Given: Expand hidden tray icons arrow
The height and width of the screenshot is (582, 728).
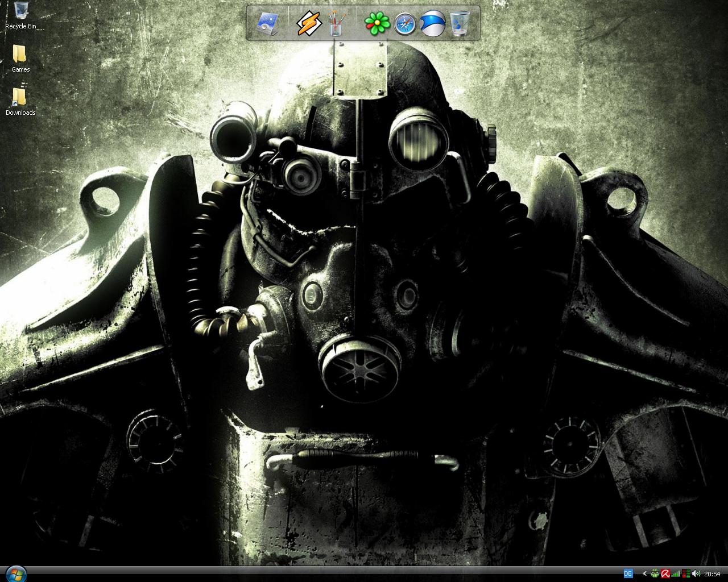Looking at the screenshot, I should [x=645, y=573].
